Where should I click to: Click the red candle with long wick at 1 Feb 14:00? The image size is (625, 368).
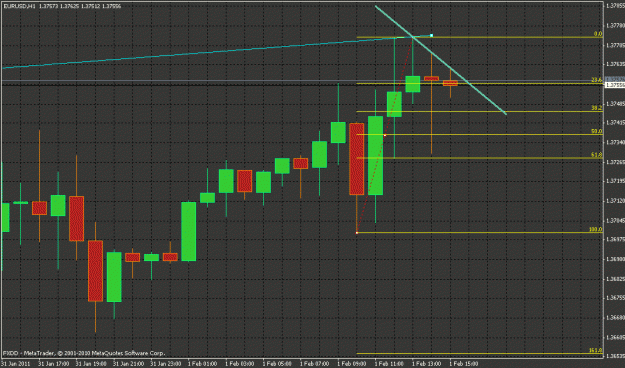[431, 79]
